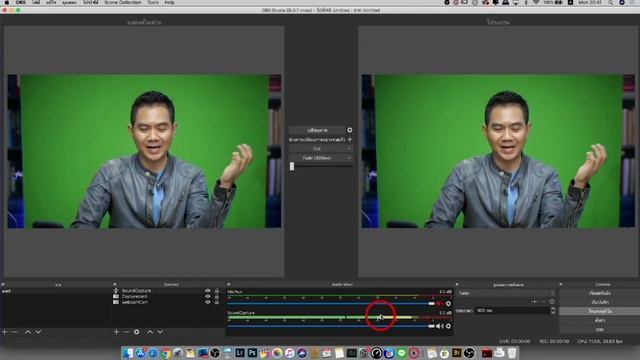Open scene transition properties gear
Screen dimensions: 640x360
tap(552, 302)
